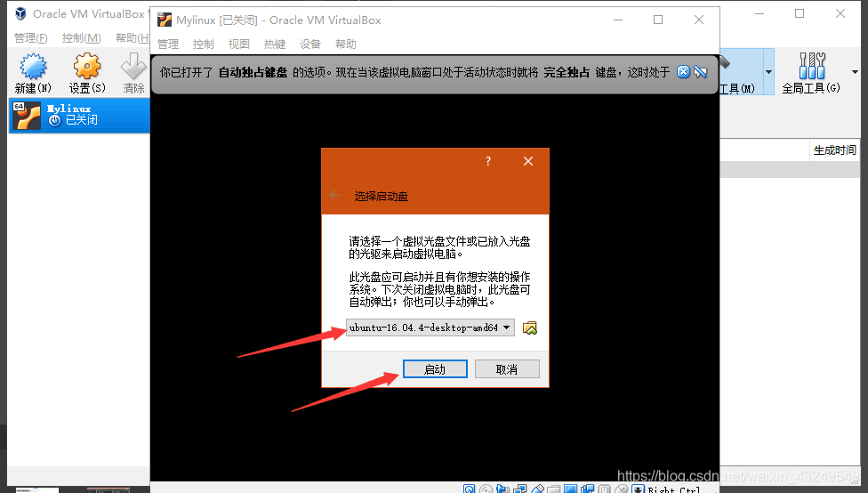Click the 取消 button in the dialog

tap(507, 369)
